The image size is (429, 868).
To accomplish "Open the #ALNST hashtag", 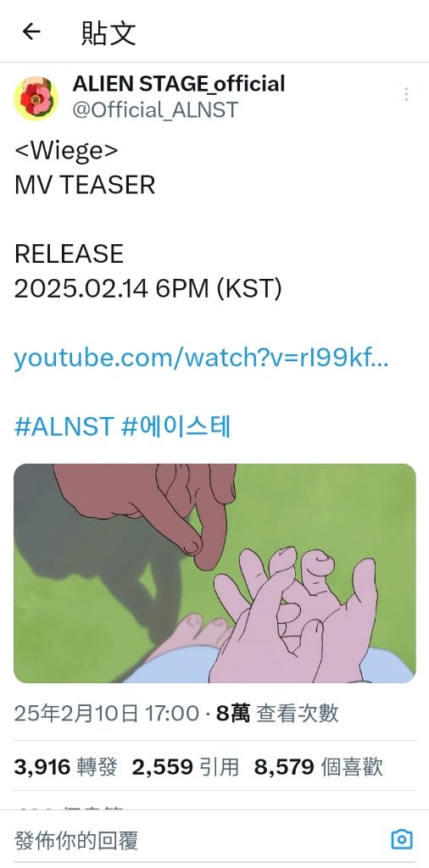I will [x=64, y=427].
